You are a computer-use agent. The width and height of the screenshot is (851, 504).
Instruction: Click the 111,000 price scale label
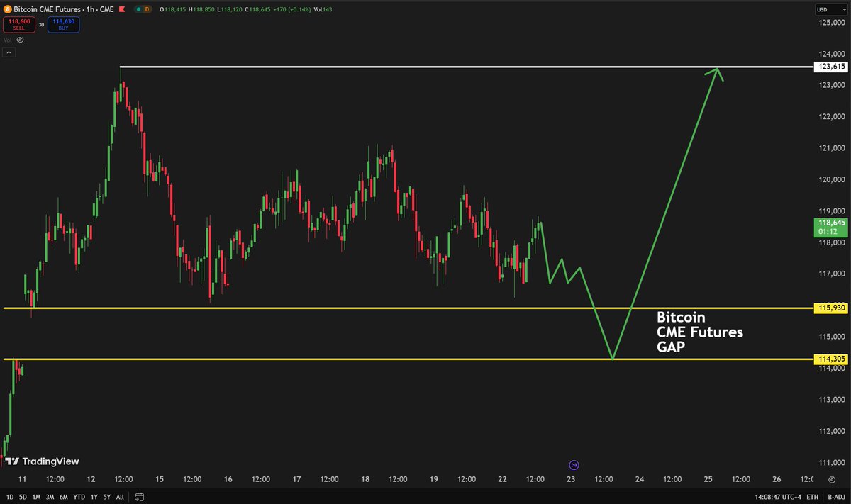point(830,463)
